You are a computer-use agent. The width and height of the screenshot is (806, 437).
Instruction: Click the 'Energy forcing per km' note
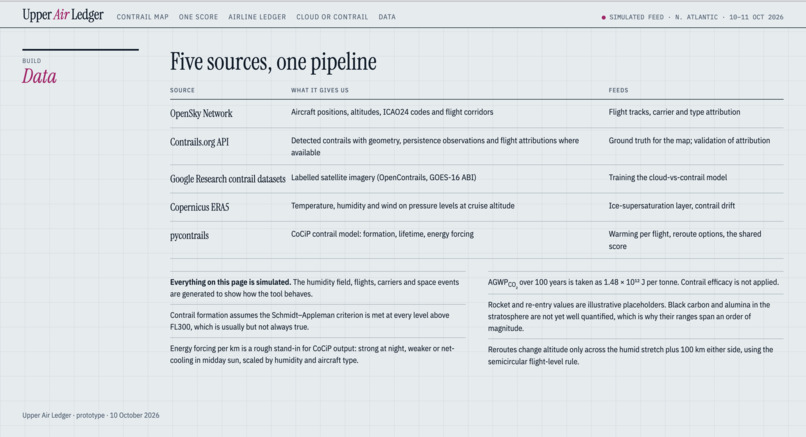pos(312,354)
